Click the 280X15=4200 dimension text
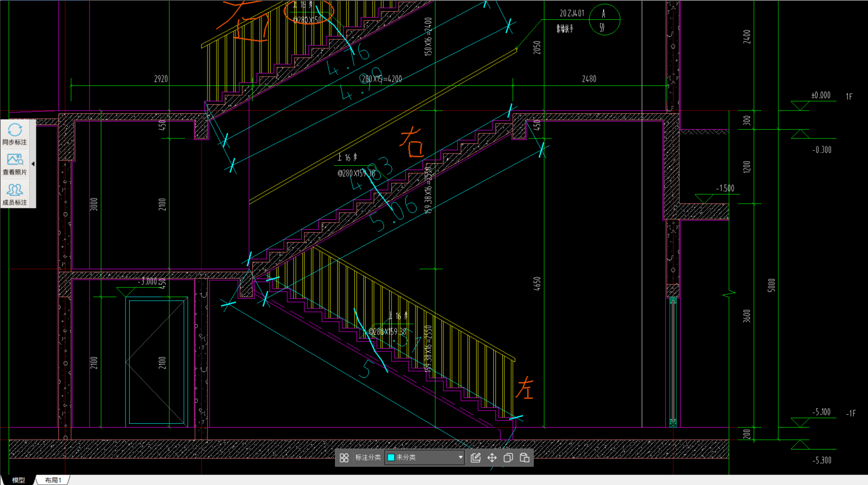The height and width of the screenshot is (485, 868). (381, 79)
